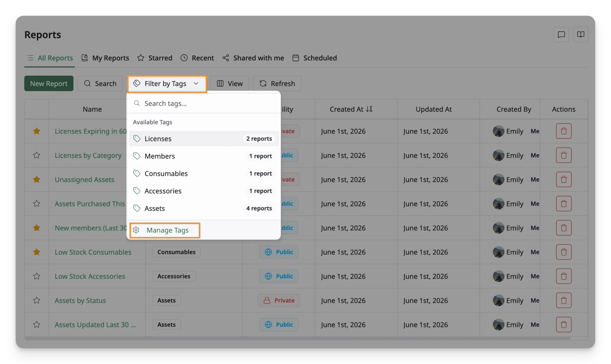This screenshot has height=364, width=611.
Task: Switch to the Shared with me tab
Action: tap(253, 58)
